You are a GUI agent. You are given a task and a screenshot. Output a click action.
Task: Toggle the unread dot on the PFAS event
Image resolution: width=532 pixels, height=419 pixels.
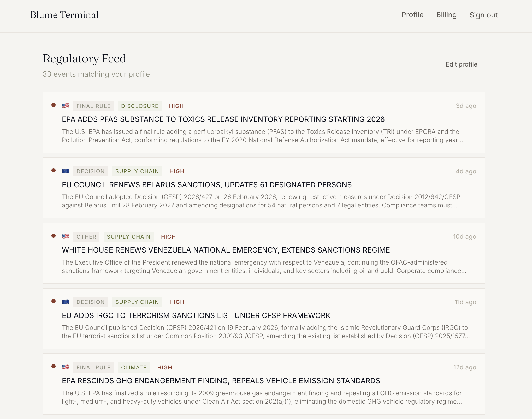click(x=54, y=105)
